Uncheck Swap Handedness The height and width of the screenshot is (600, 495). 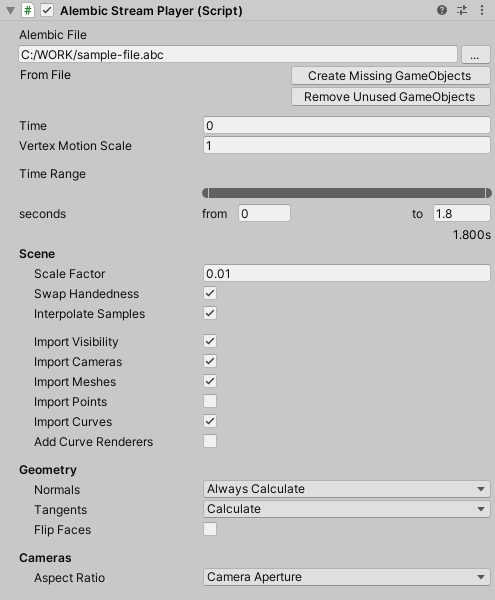click(x=210, y=293)
